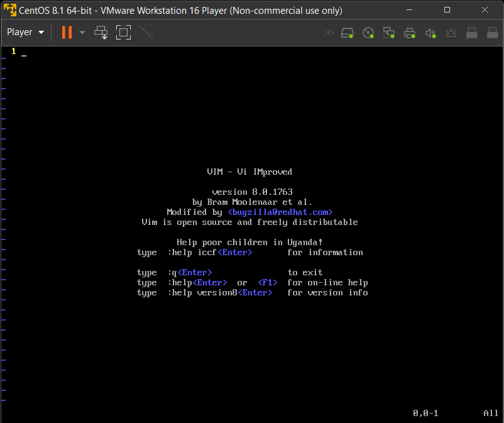The image size is (504, 423).
Task: Click the ":help version8<Enter>" text
Action: 220,293
